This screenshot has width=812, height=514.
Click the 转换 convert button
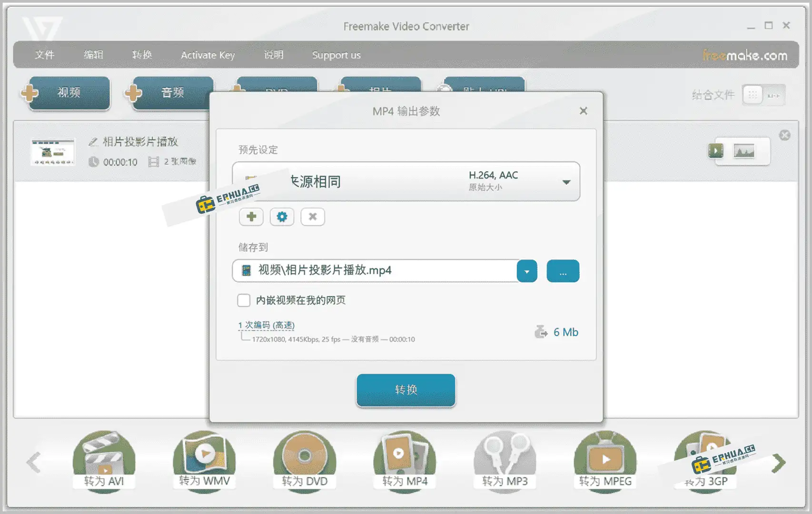(x=406, y=390)
